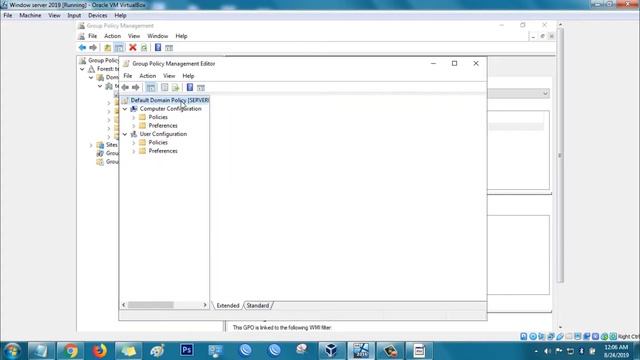
Task: Select Policies folder under User Configuration
Action: coord(158,143)
